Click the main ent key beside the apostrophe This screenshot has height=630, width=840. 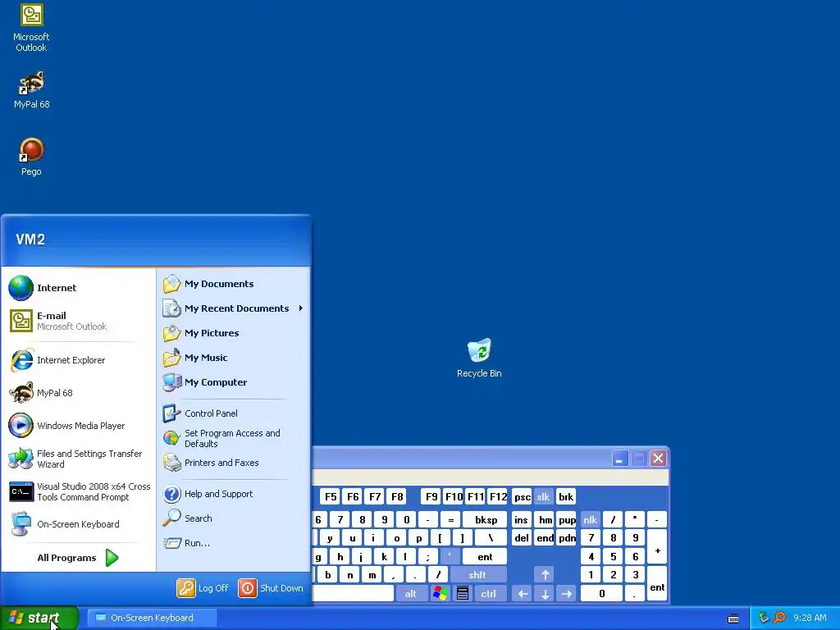(x=485, y=557)
